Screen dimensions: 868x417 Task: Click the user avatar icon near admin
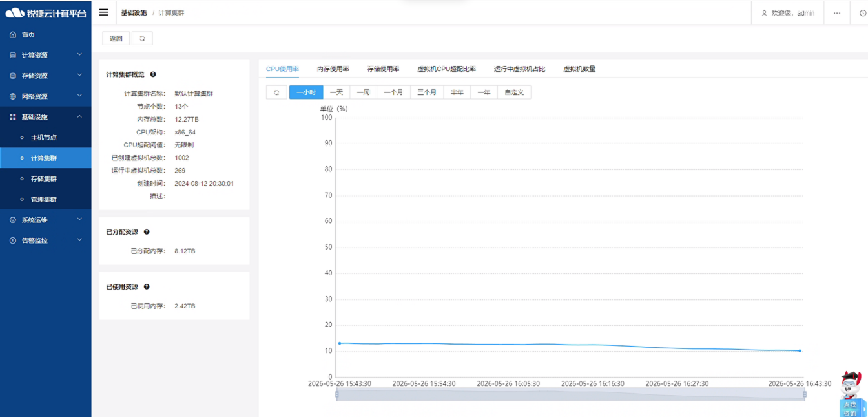765,13
